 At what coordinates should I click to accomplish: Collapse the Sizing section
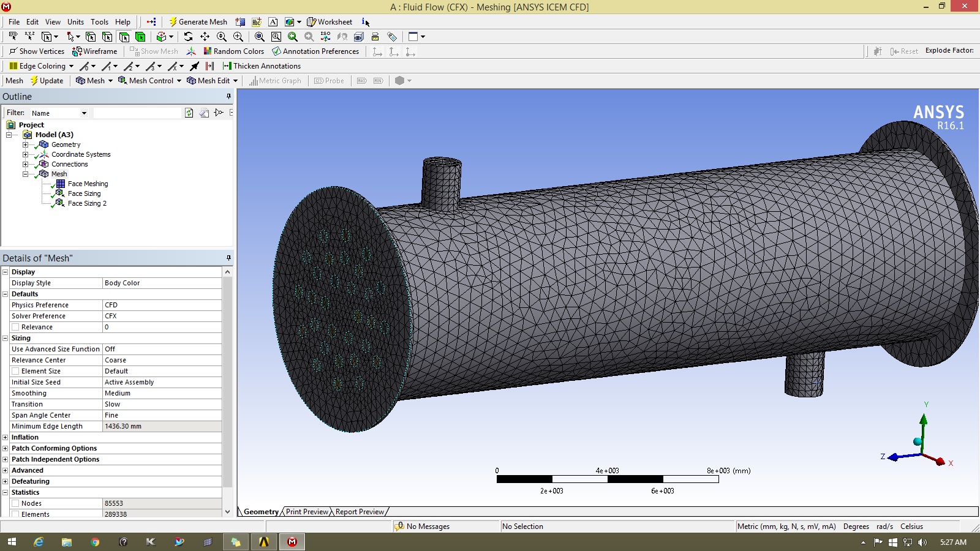point(6,338)
